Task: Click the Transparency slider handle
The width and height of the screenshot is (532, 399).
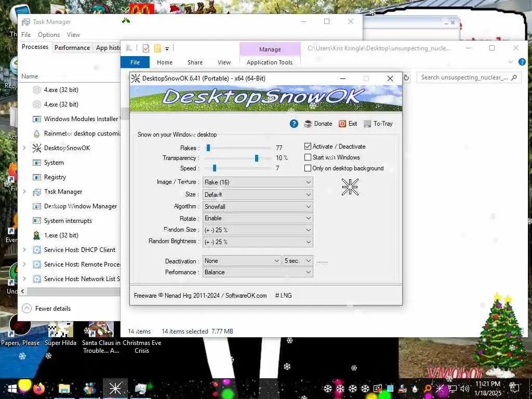Action: [x=257, y=158]
